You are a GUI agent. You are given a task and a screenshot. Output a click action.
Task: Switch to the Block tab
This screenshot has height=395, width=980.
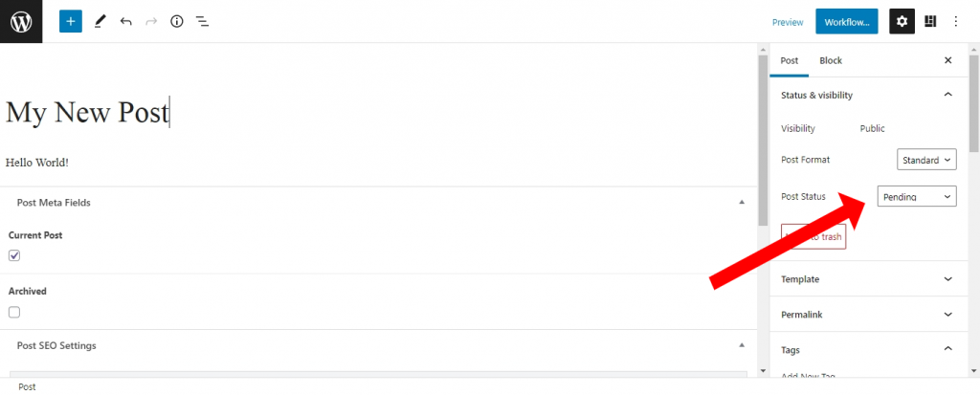coord(831,60)
